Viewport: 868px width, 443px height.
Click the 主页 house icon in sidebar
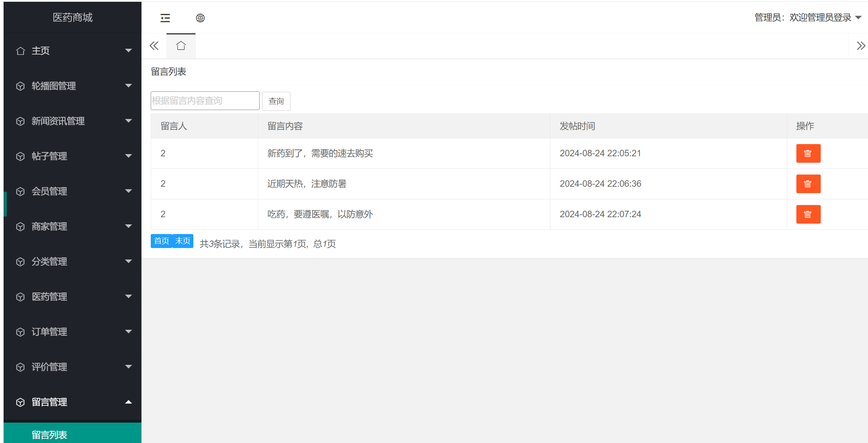point(20,51)
